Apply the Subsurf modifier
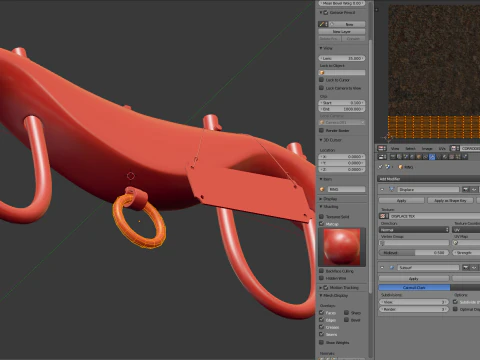 [x=414, y=279]
